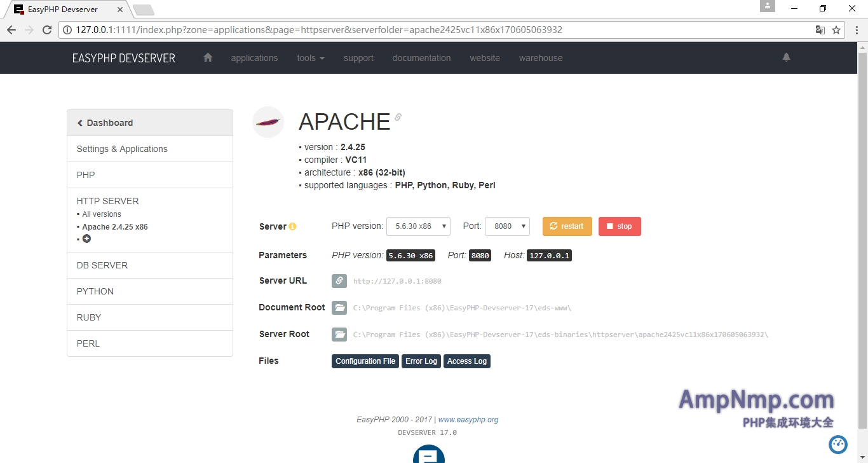Select the 5.6.30 x86 badge in Parameters
This screenshot has width=868, height=463.
410,256
